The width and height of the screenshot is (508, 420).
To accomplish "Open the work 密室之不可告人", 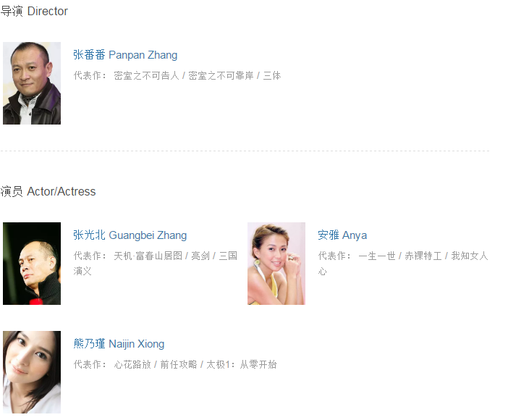I will pyautogui.click(x=146, y=75).
